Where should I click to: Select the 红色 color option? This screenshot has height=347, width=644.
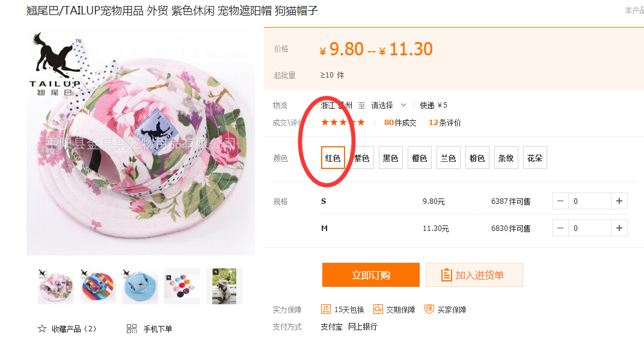click(333, 158)
